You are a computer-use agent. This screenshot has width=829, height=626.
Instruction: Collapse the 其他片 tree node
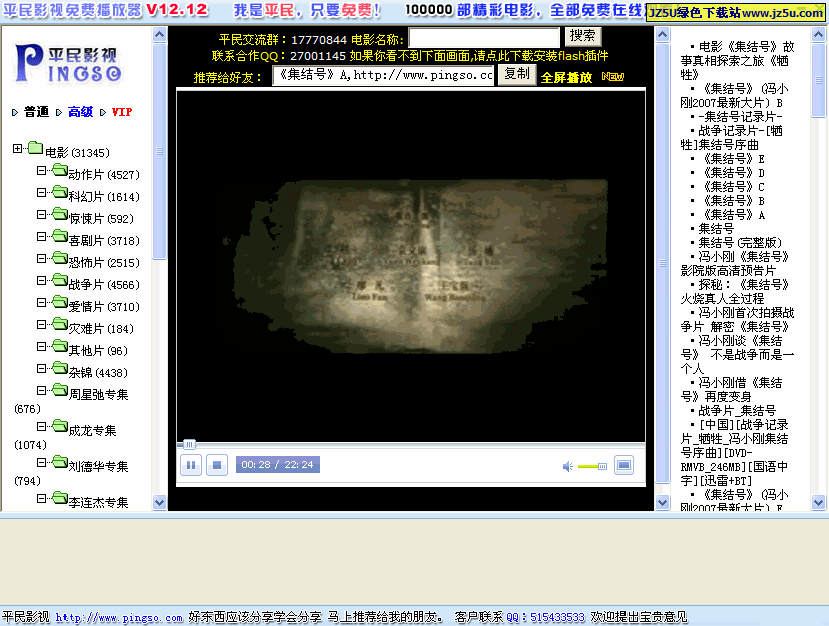pos(41,346)
